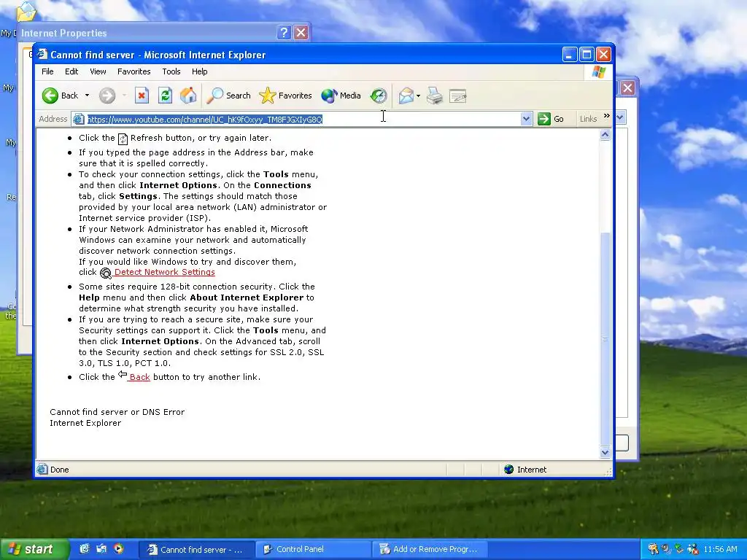Open the Mail envelope icon
Image resolution: width=747 pixels, height=560 pixels.
click(406, 96)
